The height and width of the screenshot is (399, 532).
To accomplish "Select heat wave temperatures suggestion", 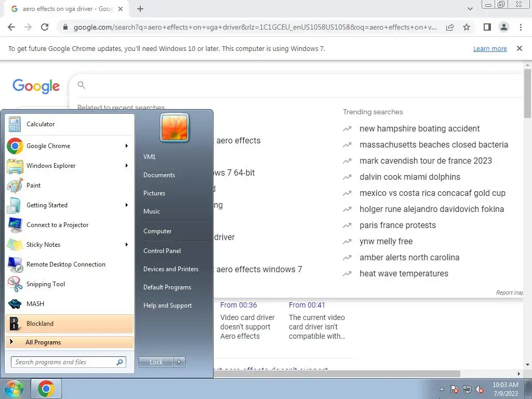I will [x=404, y=273].
